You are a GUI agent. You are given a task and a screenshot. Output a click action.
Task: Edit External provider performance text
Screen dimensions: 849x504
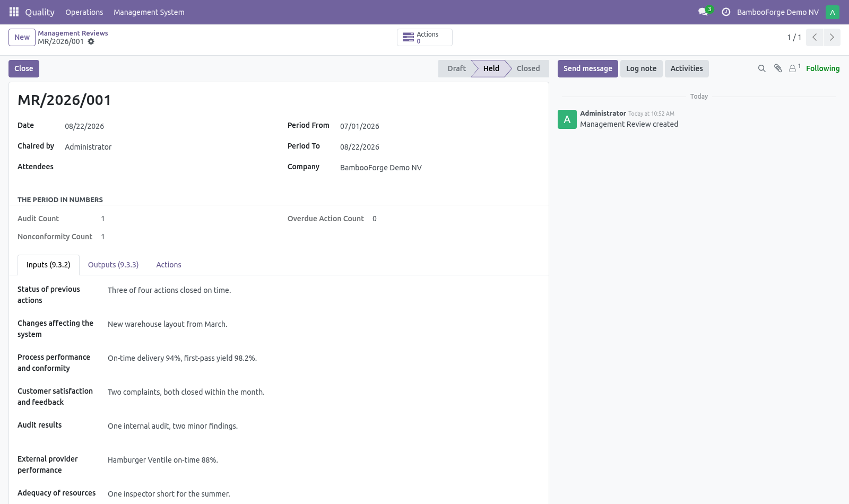pyautogui.click(x=324, y=460)
